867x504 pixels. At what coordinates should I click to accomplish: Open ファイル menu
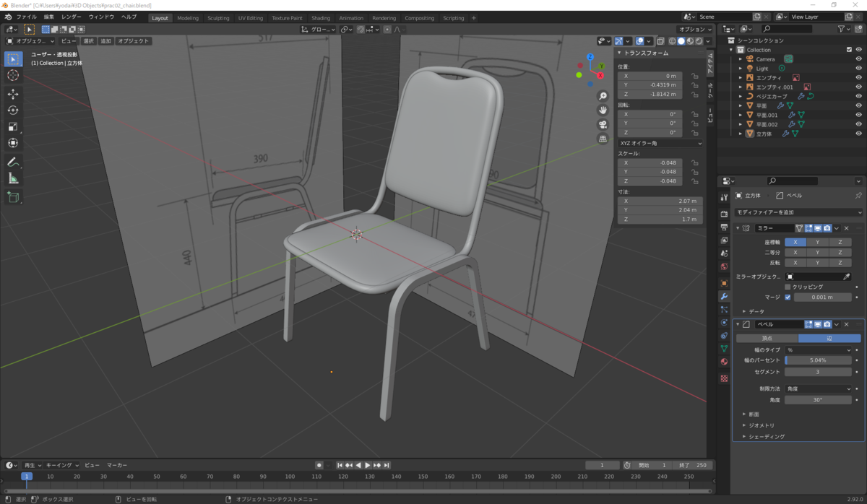(27, 17)
